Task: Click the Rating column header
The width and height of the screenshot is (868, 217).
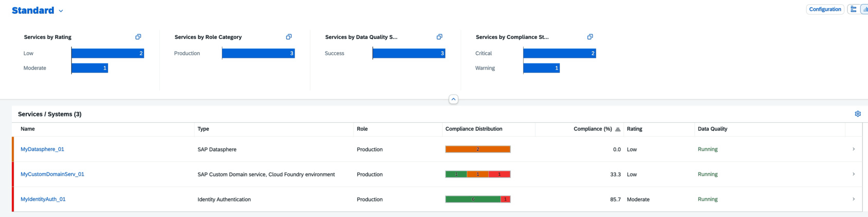Action: [634, 129]
